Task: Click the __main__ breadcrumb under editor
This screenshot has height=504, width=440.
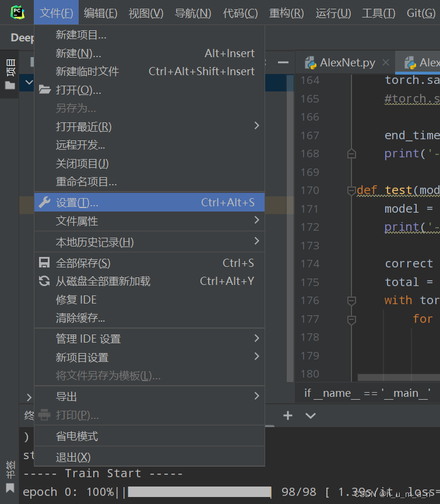Action: coord(367,393)
